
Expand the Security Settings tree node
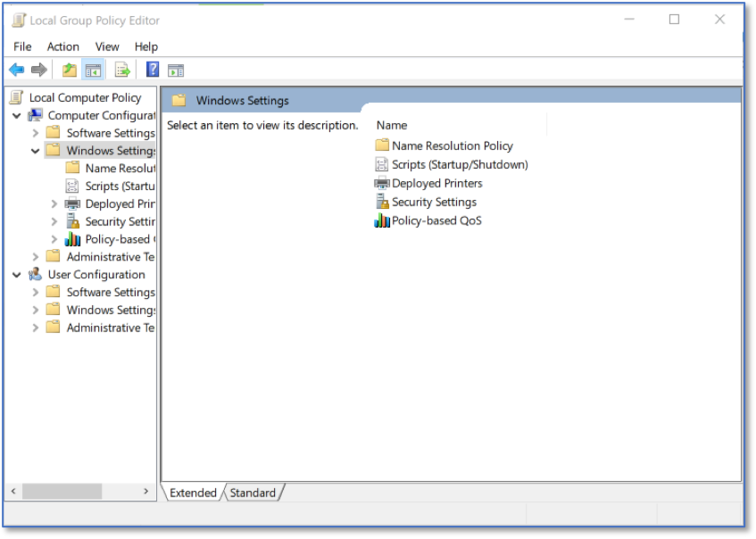click(x=54, y=222)
